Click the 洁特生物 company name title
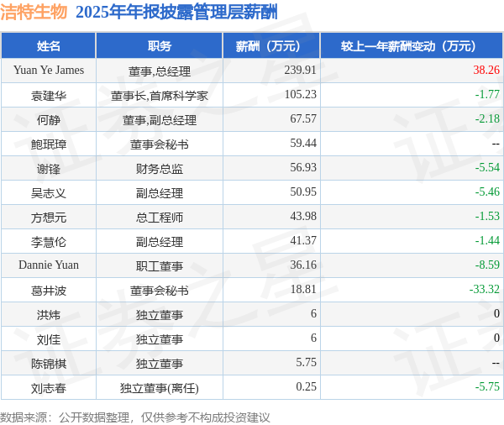Image resolution: width=504 pixels, height=425 pixels. click(x=34, y=13)
